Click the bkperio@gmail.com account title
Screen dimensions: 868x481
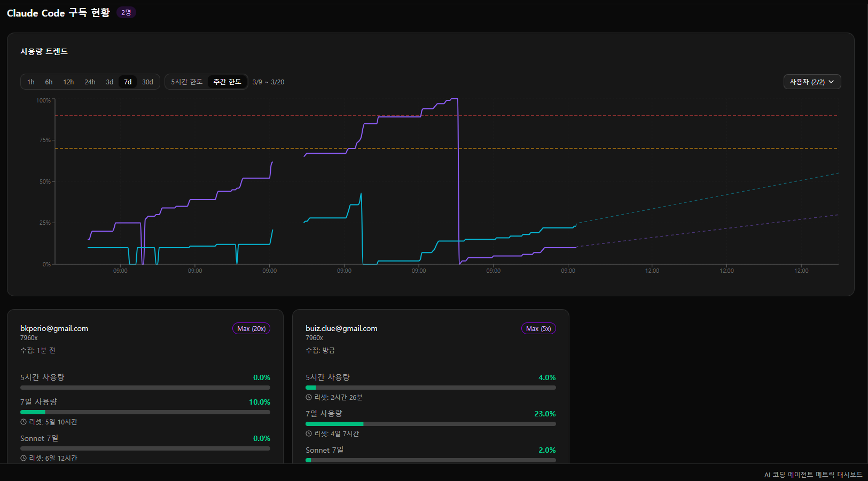click(54, 328)
